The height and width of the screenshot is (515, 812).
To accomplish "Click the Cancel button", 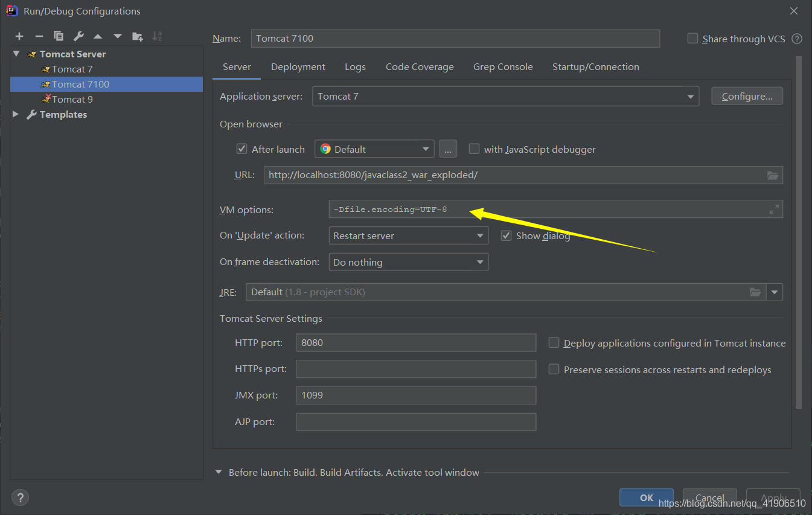I will (710, 497).
